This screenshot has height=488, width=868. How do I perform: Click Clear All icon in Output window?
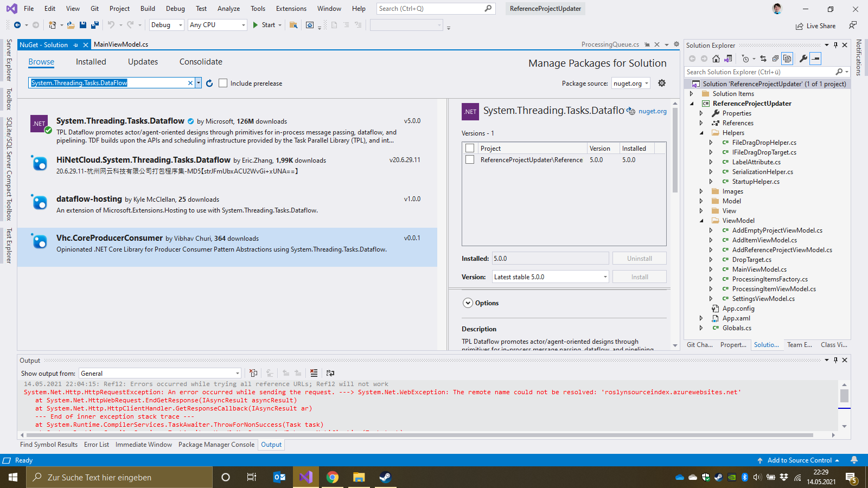(x=314, y=373)
